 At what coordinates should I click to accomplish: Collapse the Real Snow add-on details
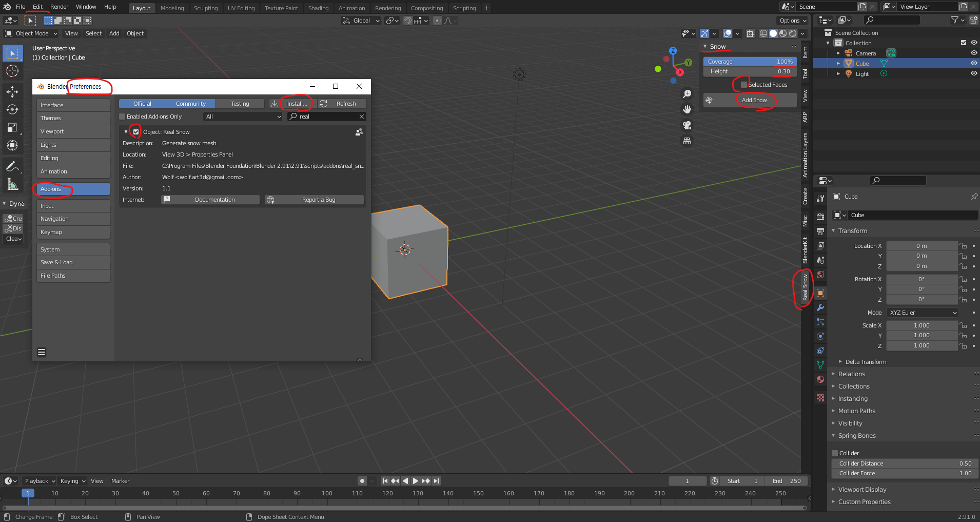(x=126, y=132)
